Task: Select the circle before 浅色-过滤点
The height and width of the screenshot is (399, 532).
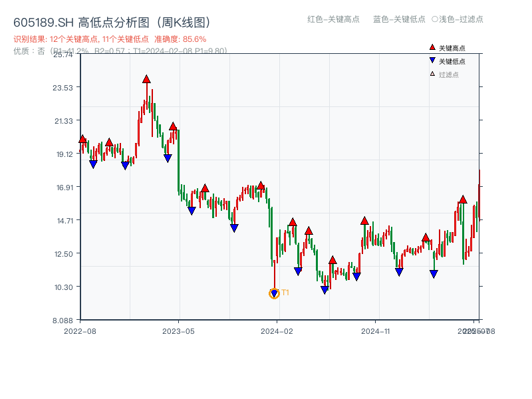Action: click(x=434, y=19)
